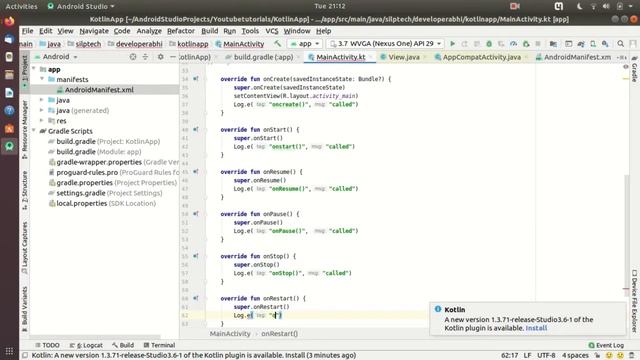Toggle the Device File Explorer side tab

pyautogui.click(x=635, y=301)
